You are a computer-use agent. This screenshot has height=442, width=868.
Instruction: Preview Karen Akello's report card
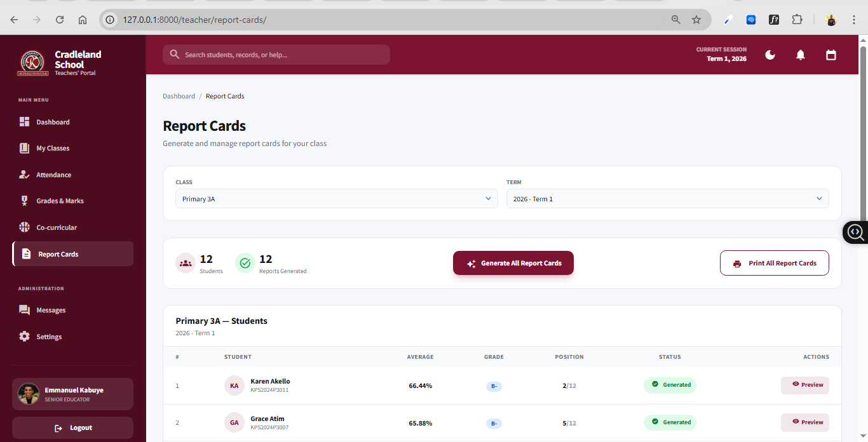804,385
